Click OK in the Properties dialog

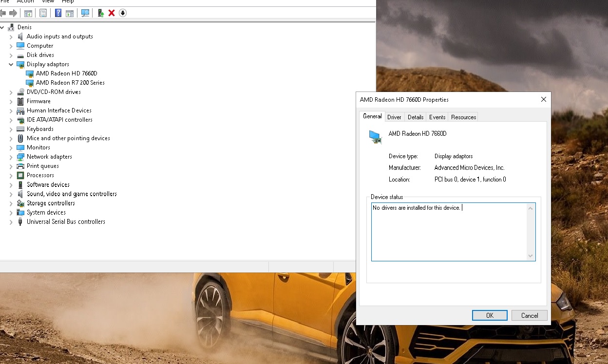[x=490, y=315]
